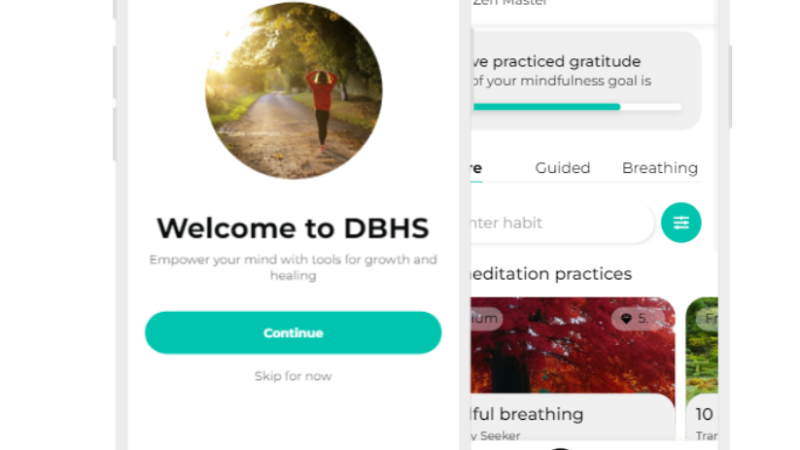Click the Welcome to DBHS heading

pyautogui.click(x=293, y=228)
